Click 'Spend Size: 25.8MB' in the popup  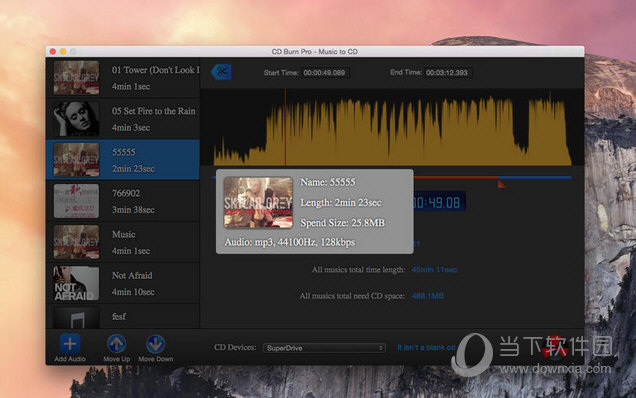coord(342,223)
